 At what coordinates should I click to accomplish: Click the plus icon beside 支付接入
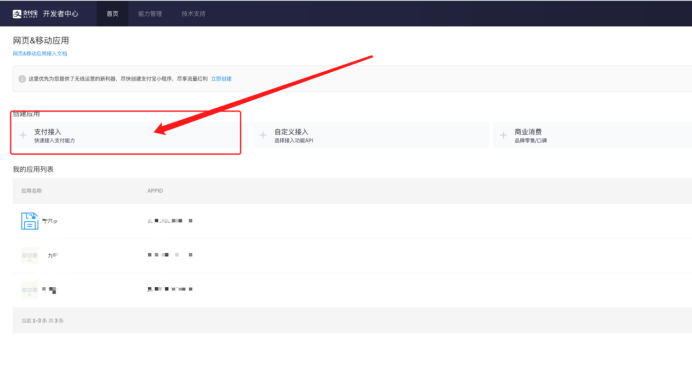click(x=23, y=135)
